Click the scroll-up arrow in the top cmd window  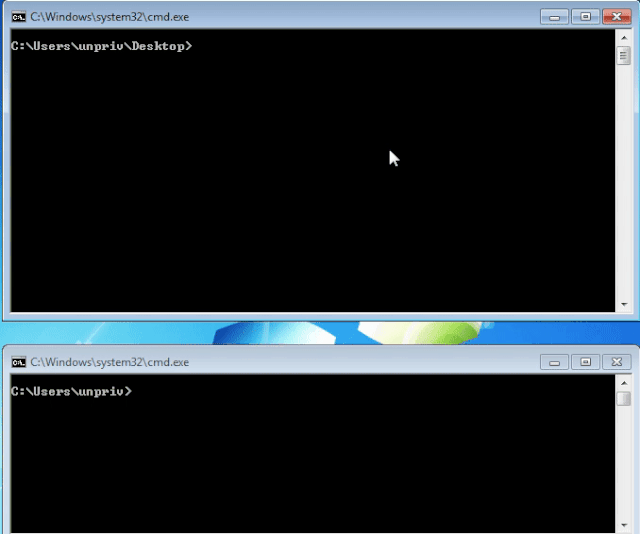click(x=624, y=38)
